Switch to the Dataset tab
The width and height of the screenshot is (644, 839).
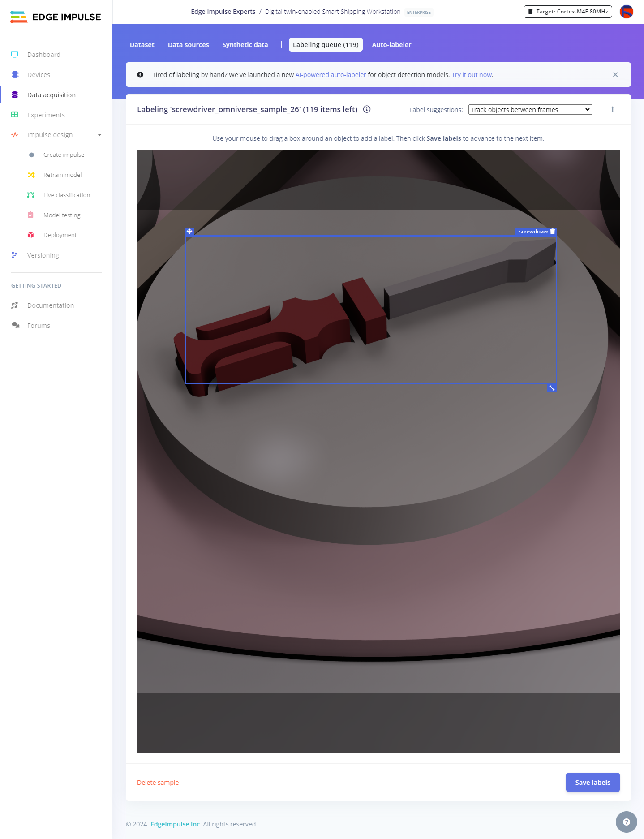click(142, 45)
